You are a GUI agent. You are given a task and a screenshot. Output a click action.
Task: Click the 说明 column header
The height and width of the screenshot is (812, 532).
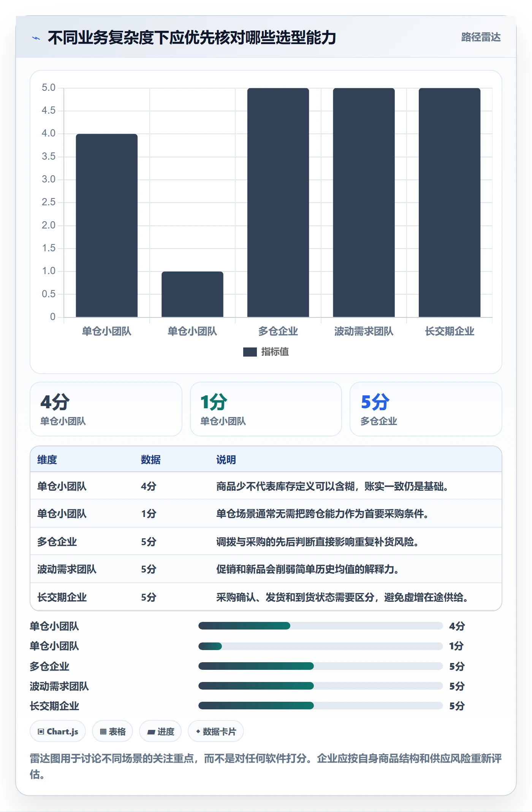[x=226, y=460]
